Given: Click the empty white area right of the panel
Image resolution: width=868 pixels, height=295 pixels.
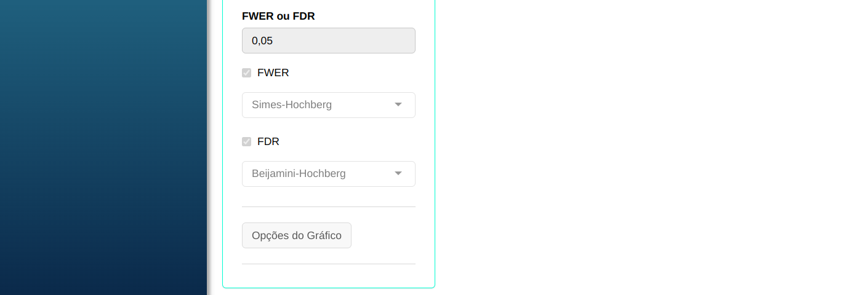Looking at the screenshot, I should pyautogui.click(x=646, y=147).
